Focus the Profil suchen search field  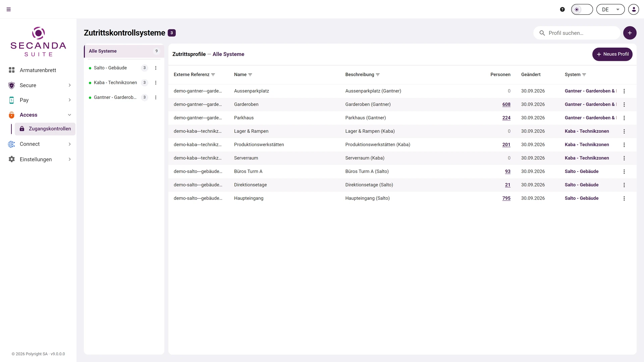(577, 33)
